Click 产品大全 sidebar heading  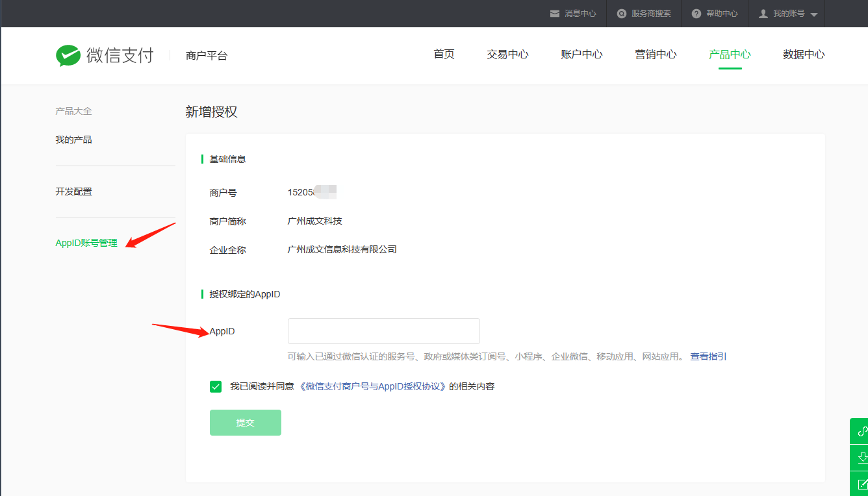tap(73, 111)
